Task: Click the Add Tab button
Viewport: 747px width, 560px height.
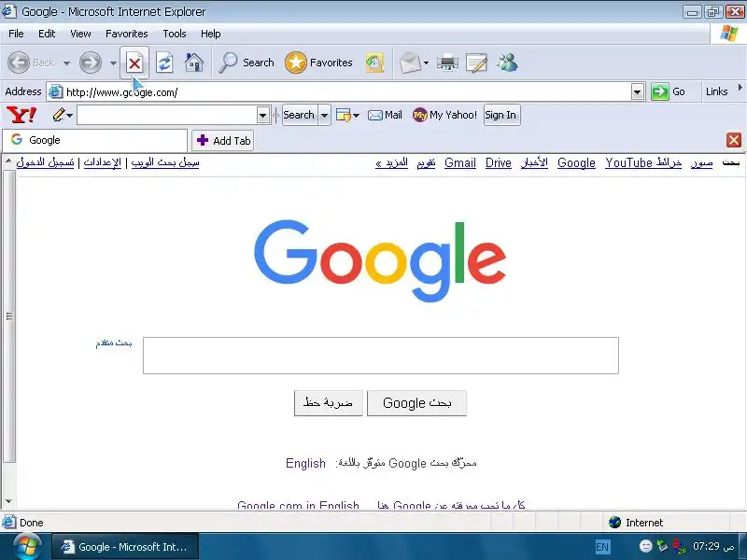Action: click(223, 141)
